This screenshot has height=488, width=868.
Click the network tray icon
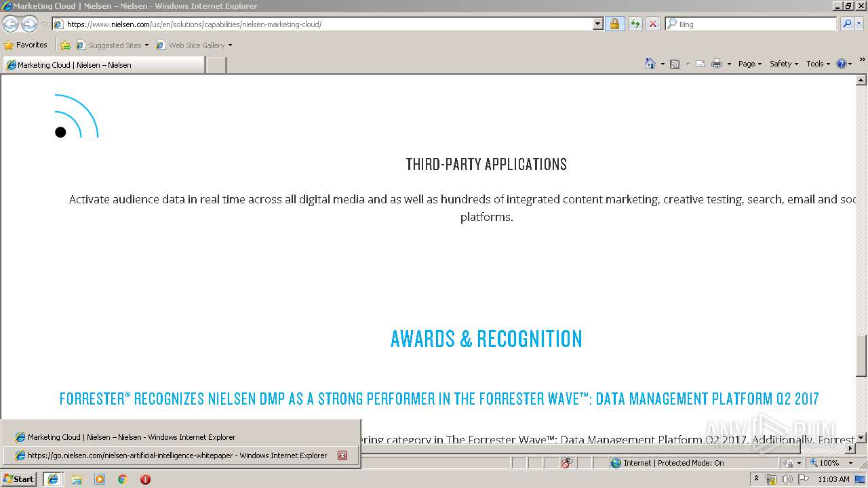click(771, 479)
